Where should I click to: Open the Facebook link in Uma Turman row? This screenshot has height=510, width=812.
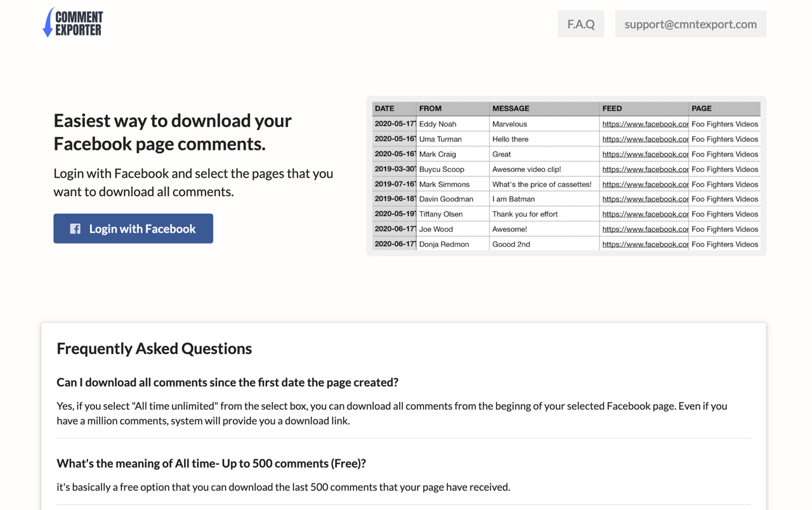(x=645, y=139)
